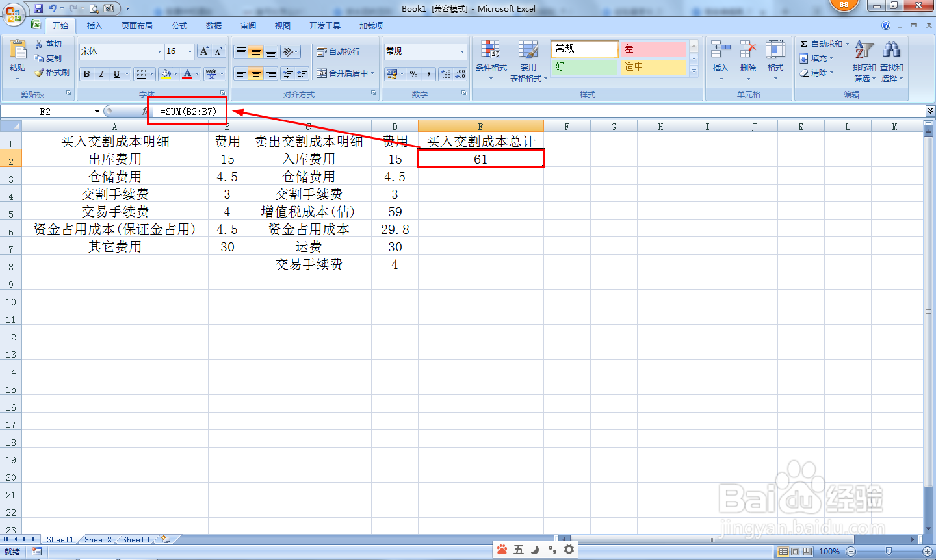Viewport: 936px width, 560px height.
Task: Expand the Name Box dropdown arrow
Action: coord(97,112)
